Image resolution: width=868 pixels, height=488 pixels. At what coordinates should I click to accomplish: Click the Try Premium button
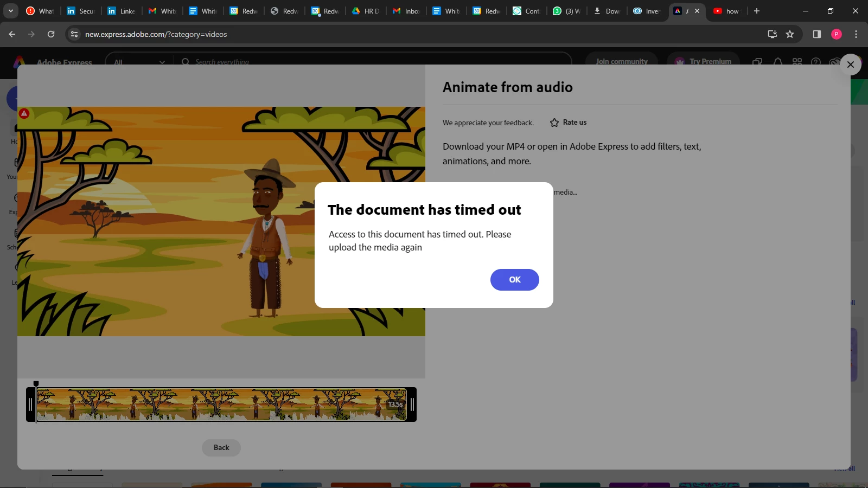tap(703, 61)
